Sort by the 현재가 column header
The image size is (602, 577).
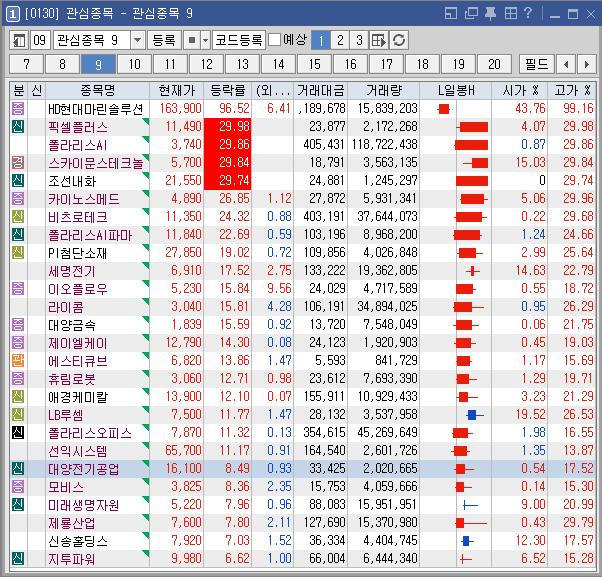click(x=177, y=91)
